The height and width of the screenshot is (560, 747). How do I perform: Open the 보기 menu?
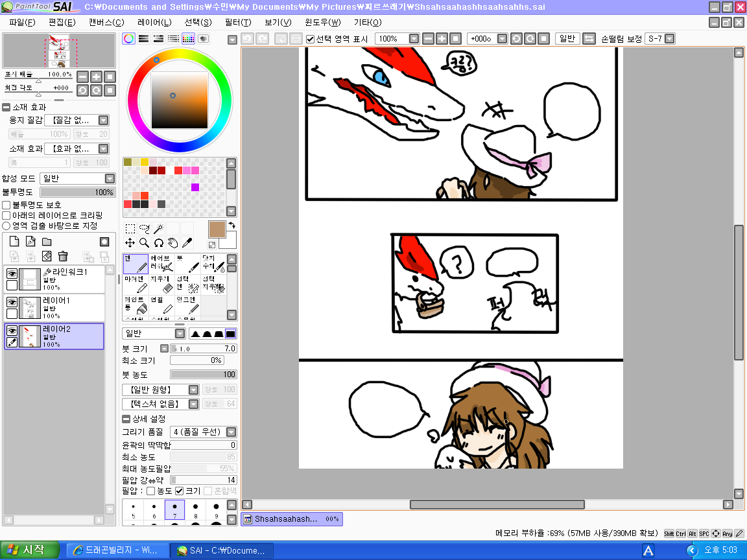tap(278, 23)
